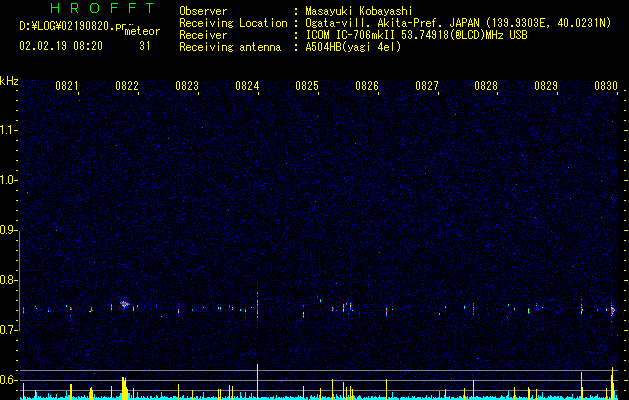Click the 0830 time marker
Image resolution: width=629 pixels, height=400 pixels.
pyautogui.click(x=606, y=86)
